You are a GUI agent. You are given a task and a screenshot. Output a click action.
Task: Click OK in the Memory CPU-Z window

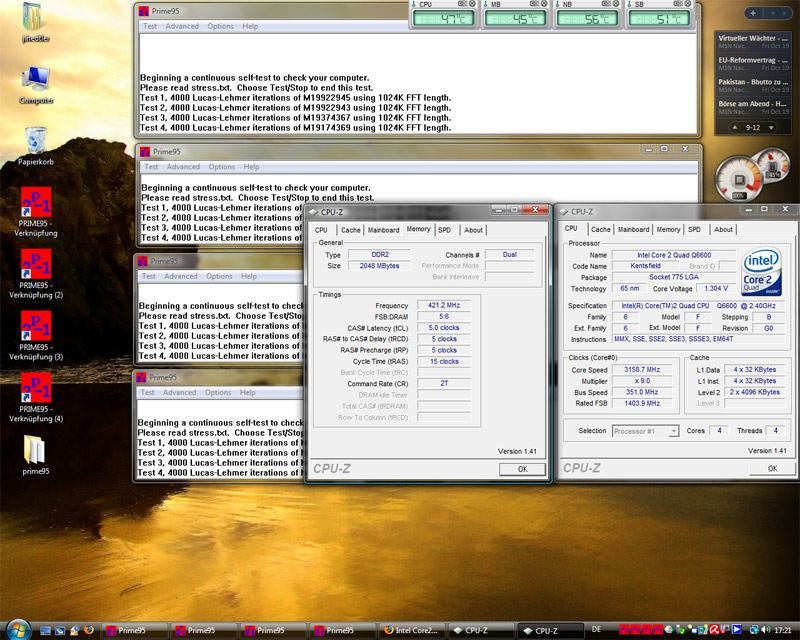click(x=522, y=469)
